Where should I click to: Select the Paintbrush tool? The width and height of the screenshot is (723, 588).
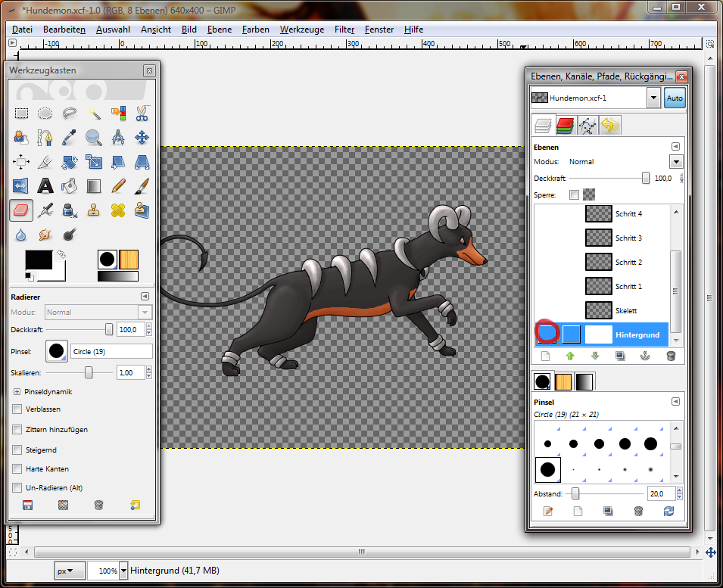click(142, 186)
